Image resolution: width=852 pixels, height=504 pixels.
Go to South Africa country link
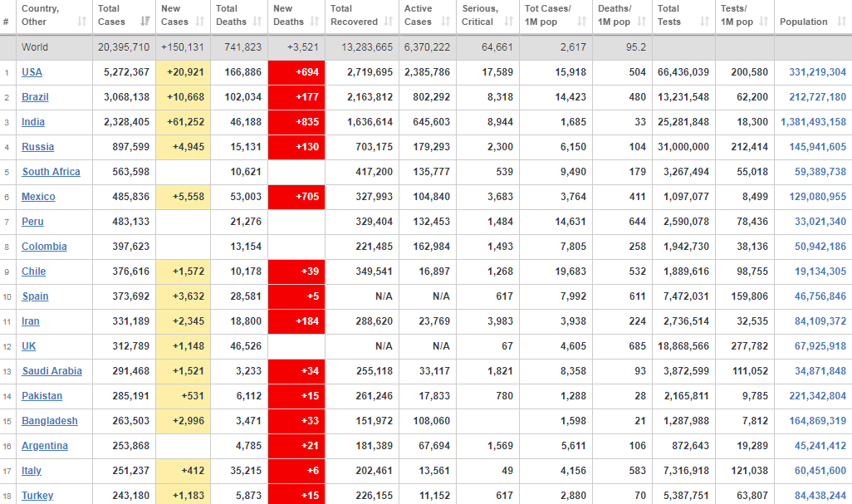(51, 172)
